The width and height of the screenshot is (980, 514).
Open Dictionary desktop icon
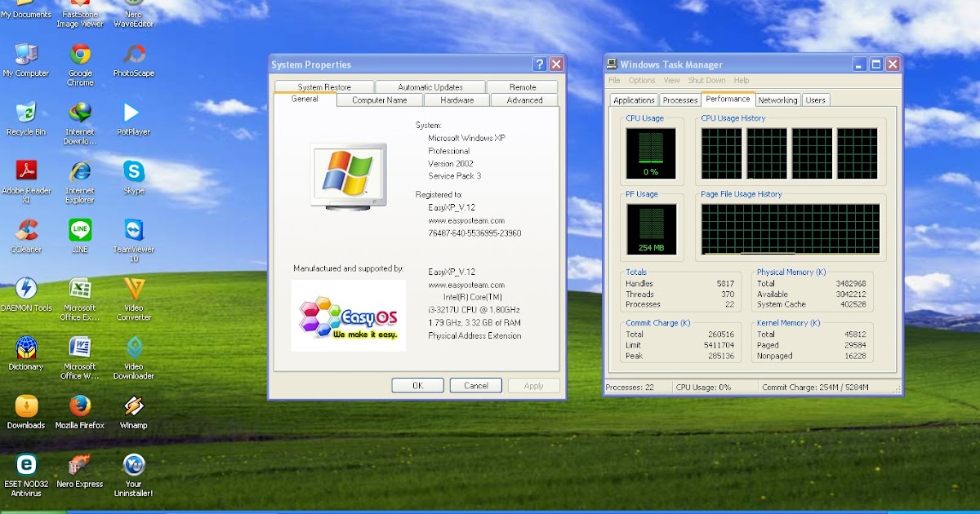click(x=26, y=354)
